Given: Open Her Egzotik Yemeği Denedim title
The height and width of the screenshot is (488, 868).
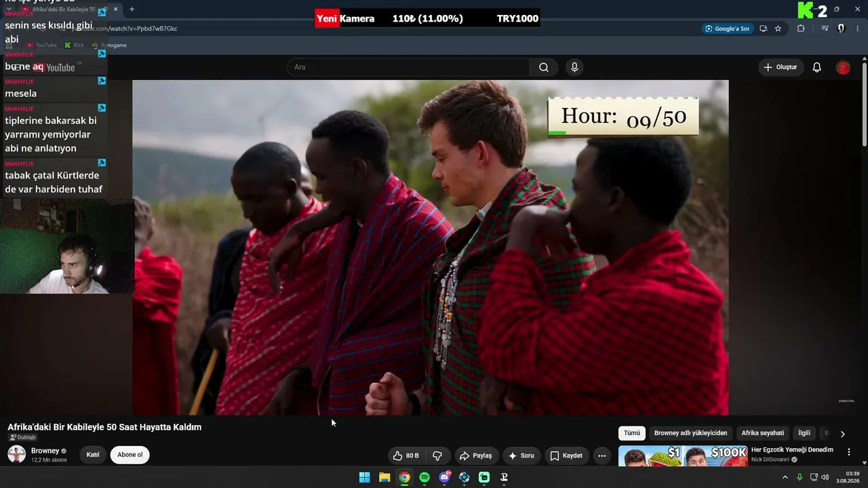Looking at the screenshot, I should [792, 450].
